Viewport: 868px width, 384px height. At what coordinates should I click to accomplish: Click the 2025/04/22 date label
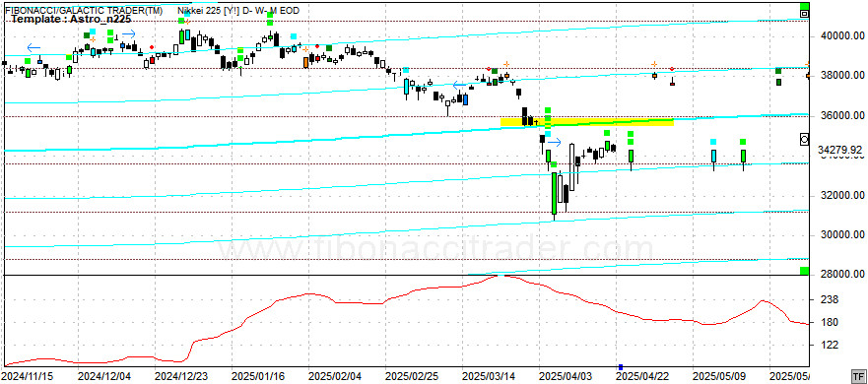(642, 376)
